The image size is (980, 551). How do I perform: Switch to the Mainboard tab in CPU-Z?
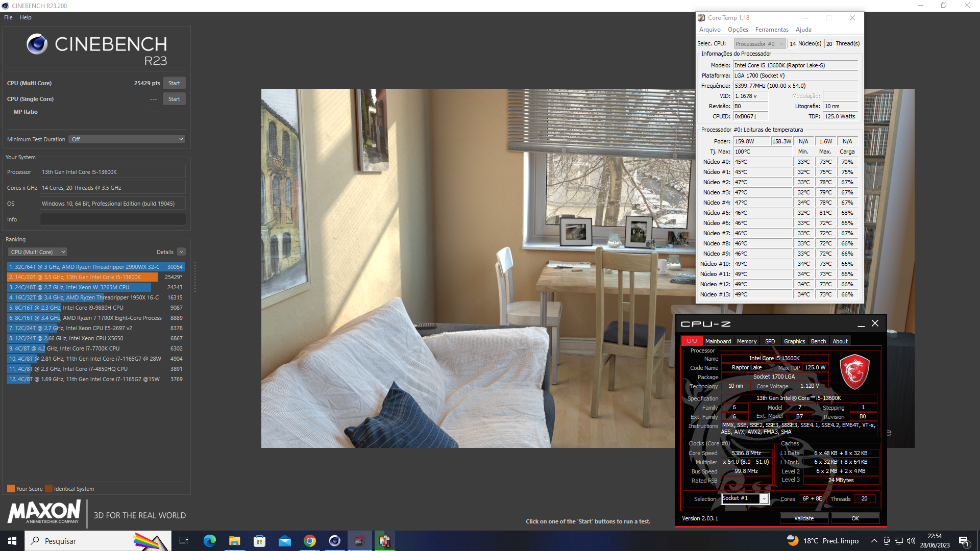pyautogui.click(x=718, y=341)
